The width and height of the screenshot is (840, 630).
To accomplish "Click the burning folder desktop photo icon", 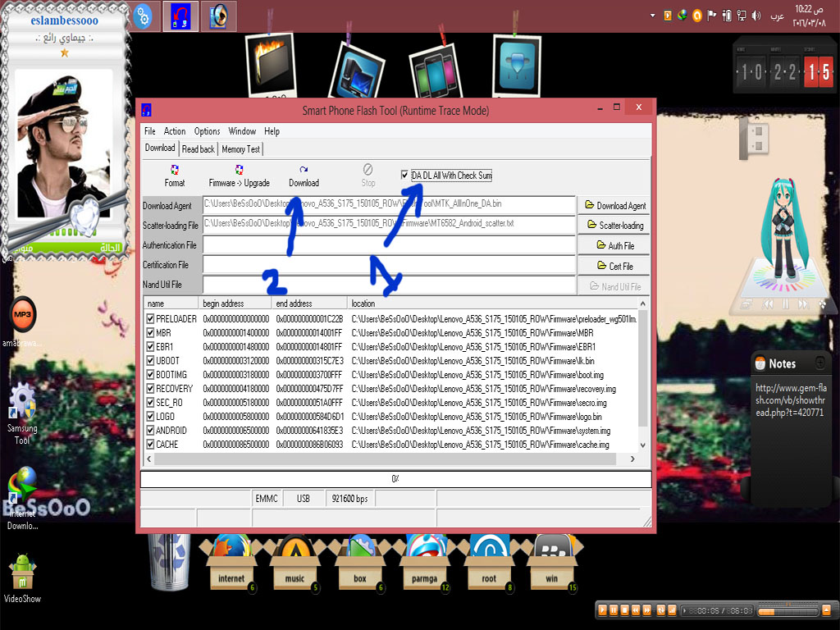I will coord(271,64).
